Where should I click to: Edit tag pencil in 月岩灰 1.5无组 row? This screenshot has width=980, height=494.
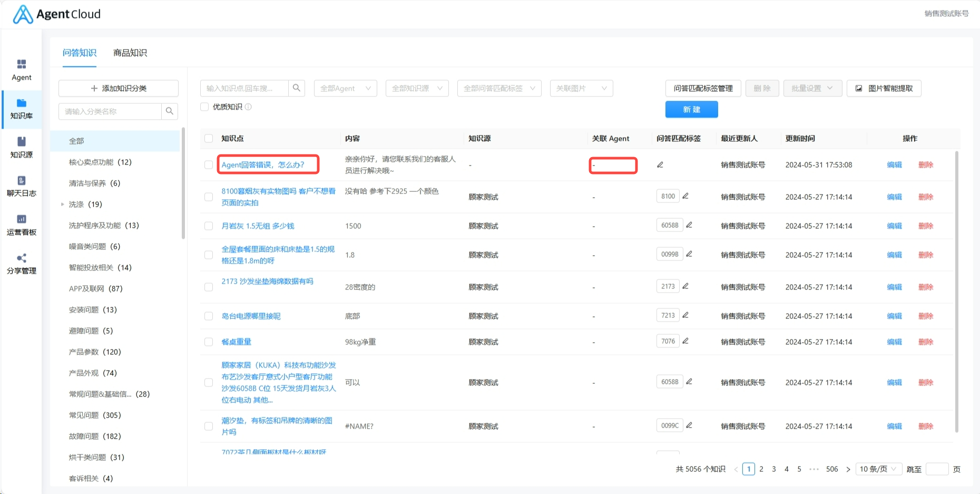click(x=689, y=225)
